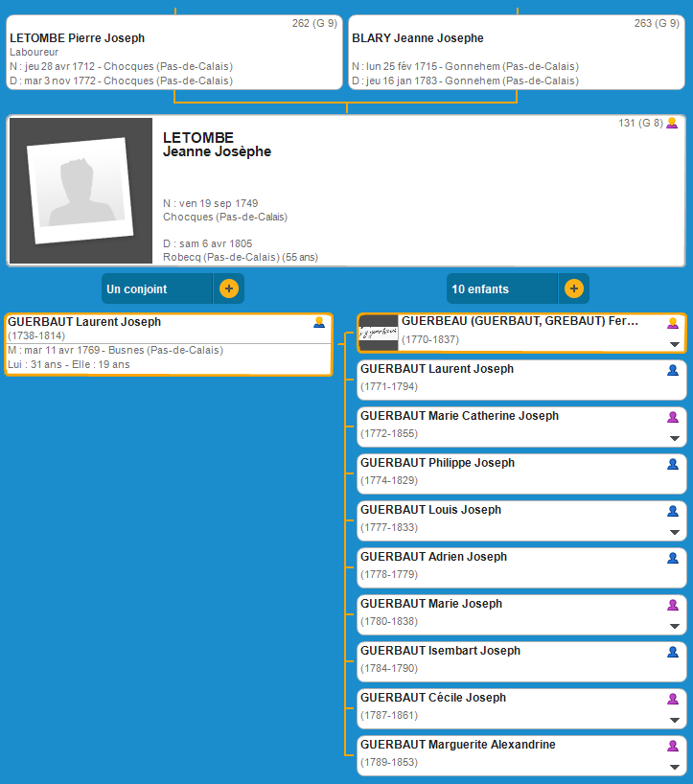
Task: Expand arrow on Marguerite Alexandrine card
Action: coord(674,767)
